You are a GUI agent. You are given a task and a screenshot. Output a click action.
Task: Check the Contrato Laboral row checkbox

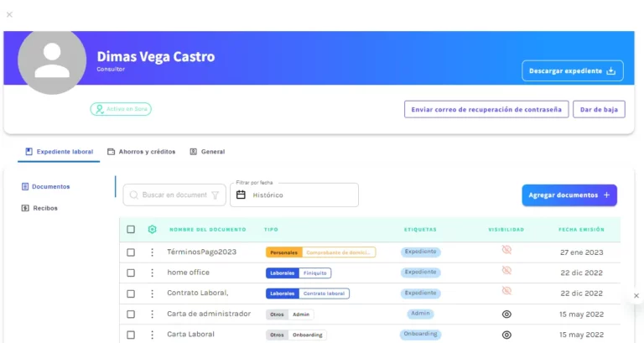131,294
